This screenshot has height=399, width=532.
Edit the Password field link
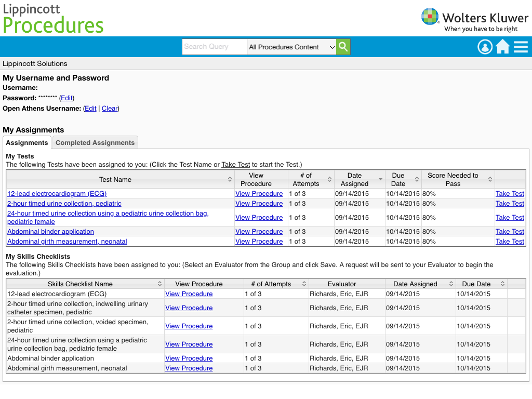(x=66, y=98)
